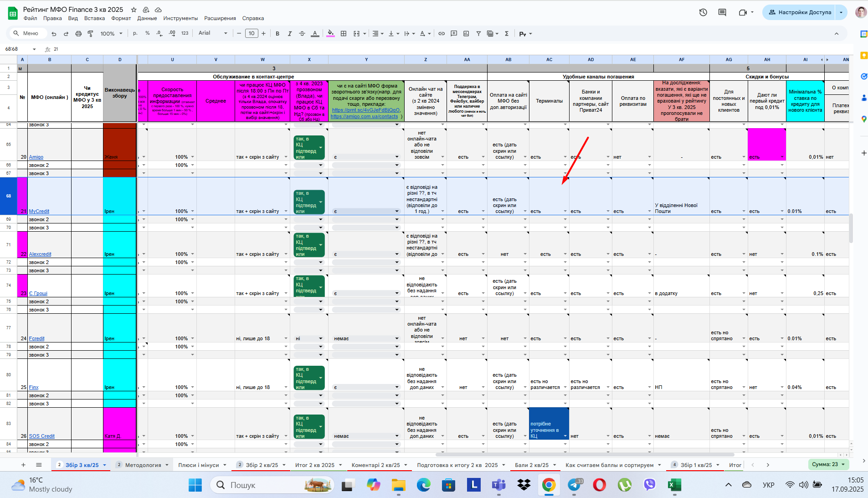Open the all sheets list icon

[39, 465]
